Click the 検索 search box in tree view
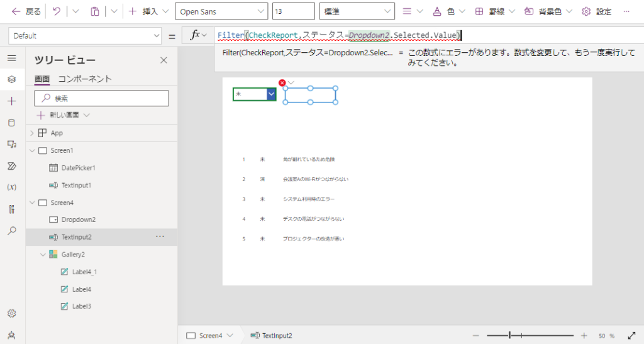 101,99
